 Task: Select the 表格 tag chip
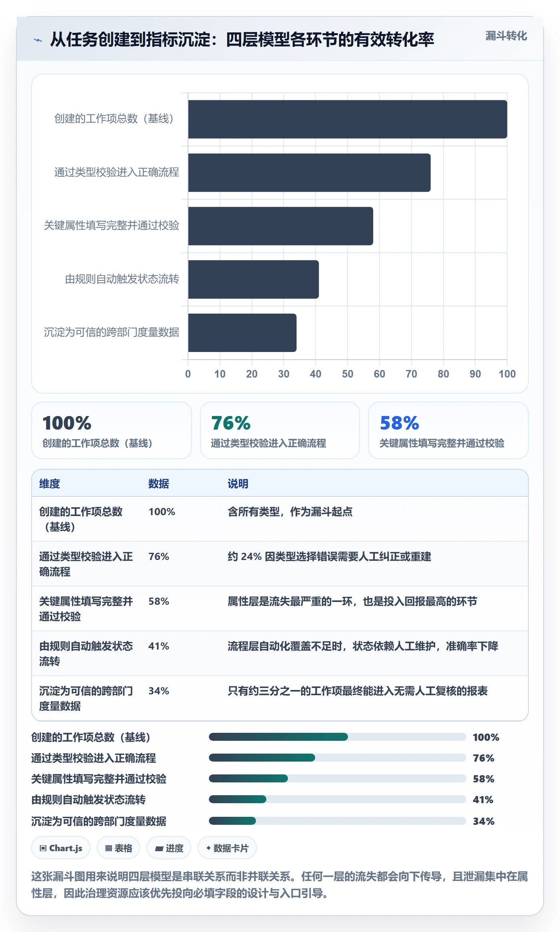(118, 848)
